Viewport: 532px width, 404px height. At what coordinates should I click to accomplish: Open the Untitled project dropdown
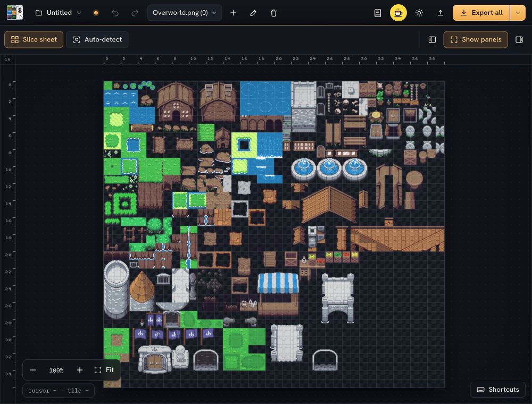click(x=59, y=13)
